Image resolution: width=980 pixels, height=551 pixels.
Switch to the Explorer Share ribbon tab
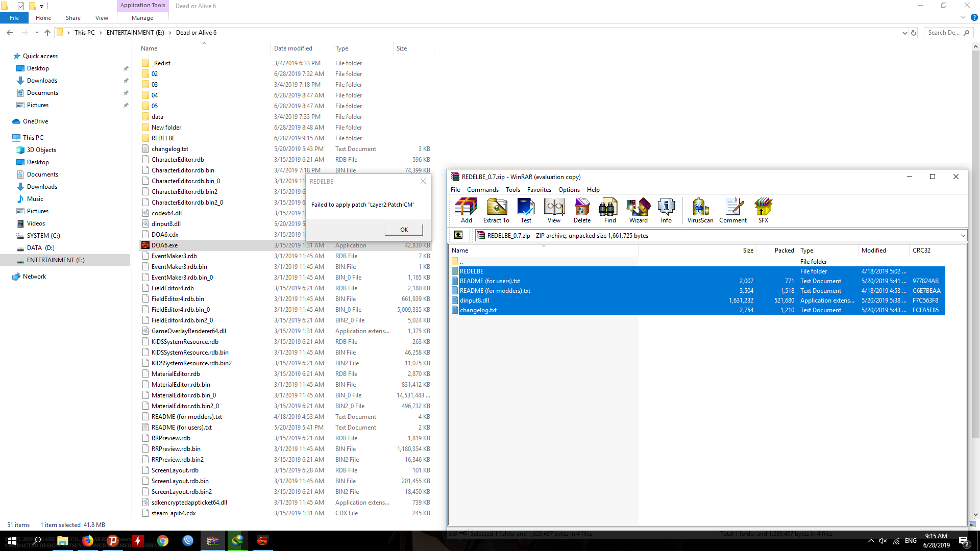(x=73, y=18)
